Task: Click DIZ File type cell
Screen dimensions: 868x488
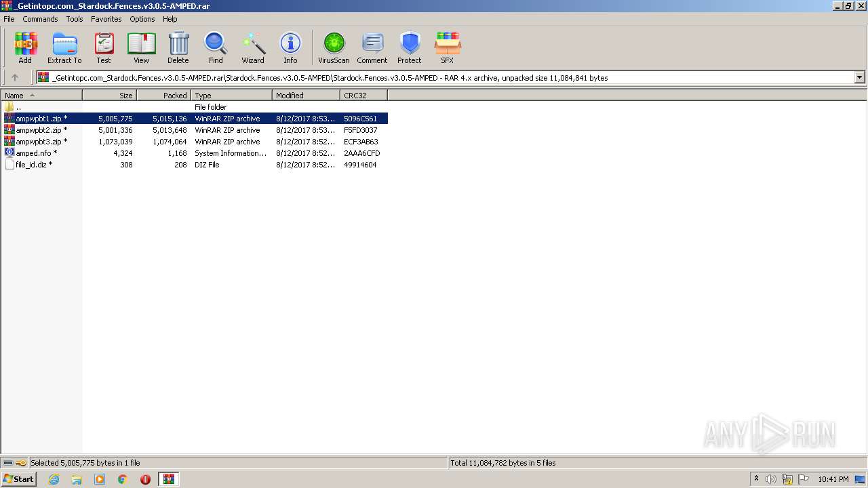Action: (x=207, y=165)
